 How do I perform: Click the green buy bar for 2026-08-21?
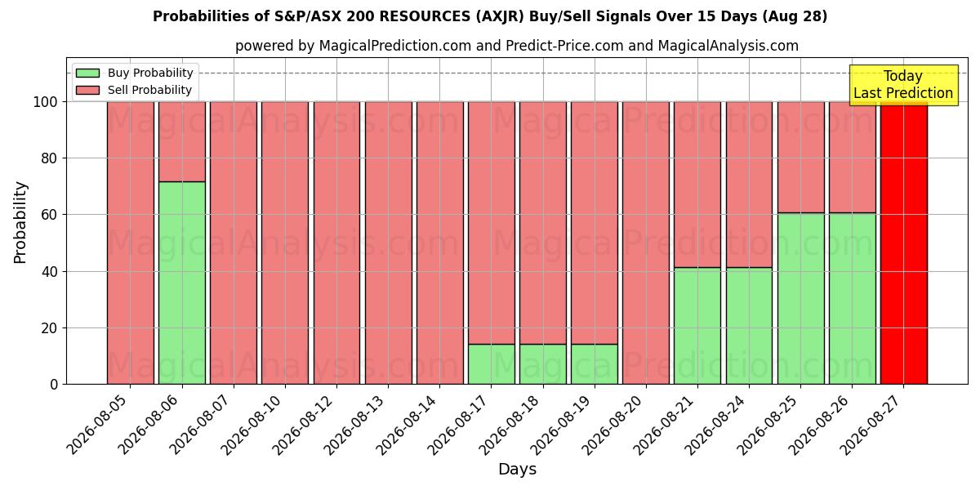point(697,326)
